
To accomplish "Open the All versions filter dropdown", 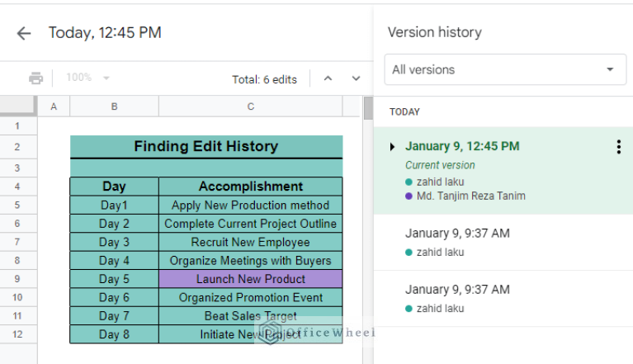I will [504, 69].
